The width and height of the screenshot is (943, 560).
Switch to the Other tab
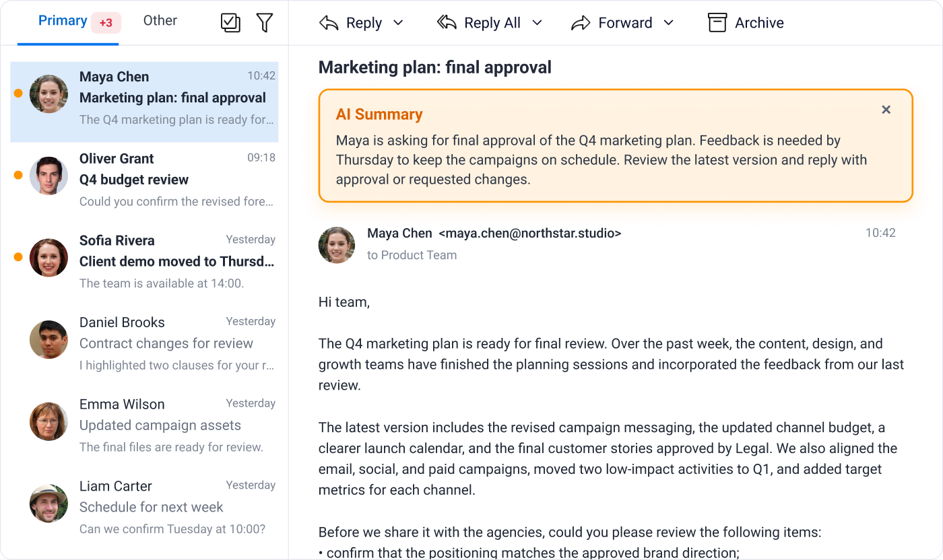click(x=160, y=21)
